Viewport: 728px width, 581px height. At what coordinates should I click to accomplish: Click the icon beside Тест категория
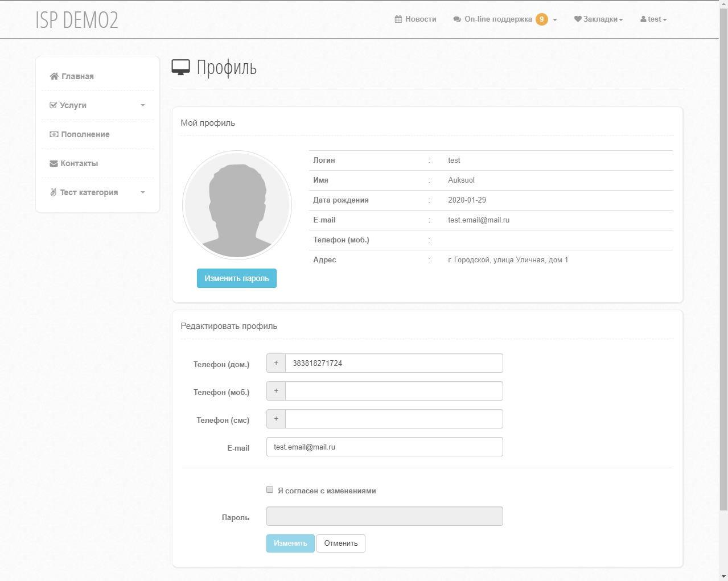[54, 192]
